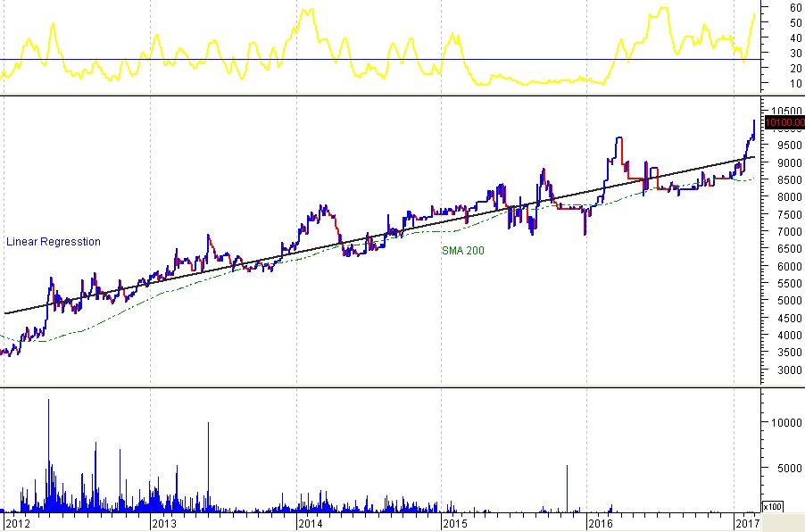
Task: Click the 10500 price axis label
Action: (x=784, y=112)
